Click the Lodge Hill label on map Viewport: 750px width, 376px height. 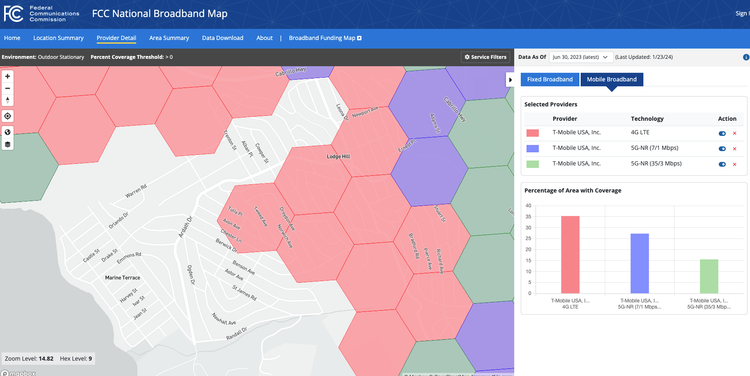338,156
